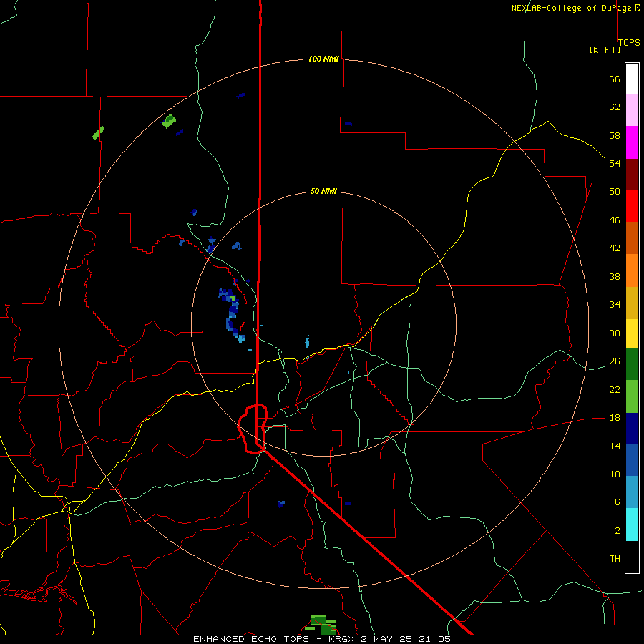
Task: Click the dark orange legend swatch
Action: click(632, 238)
